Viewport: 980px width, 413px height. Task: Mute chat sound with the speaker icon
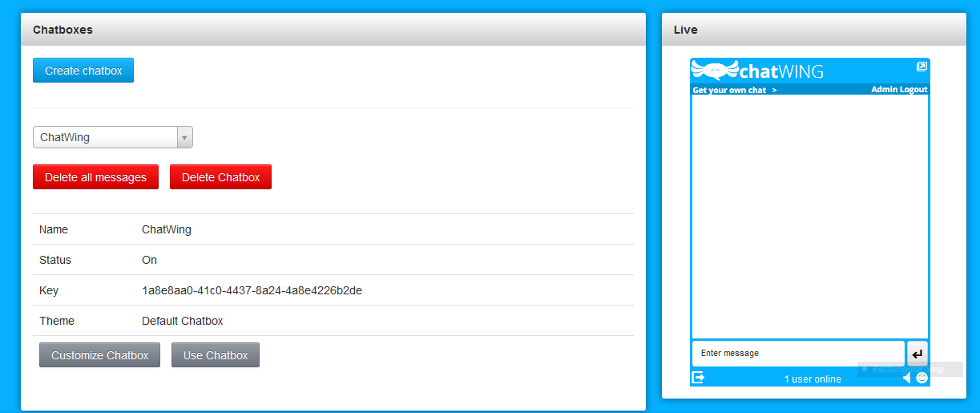tap(907, 378)
